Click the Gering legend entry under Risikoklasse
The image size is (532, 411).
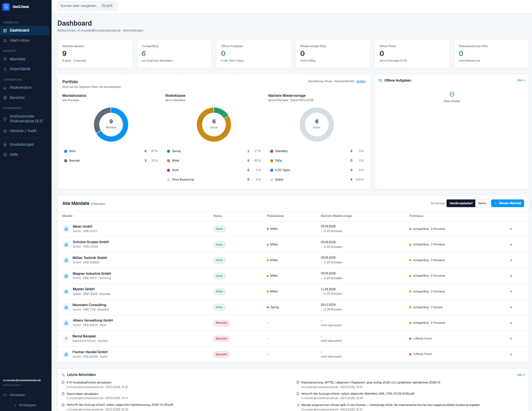click(x=214, y=151)
